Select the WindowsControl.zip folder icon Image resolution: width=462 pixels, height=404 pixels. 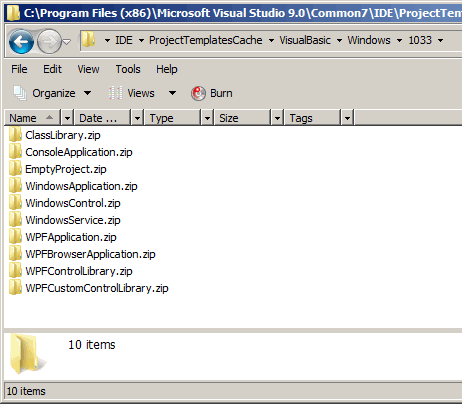(15, 203)
